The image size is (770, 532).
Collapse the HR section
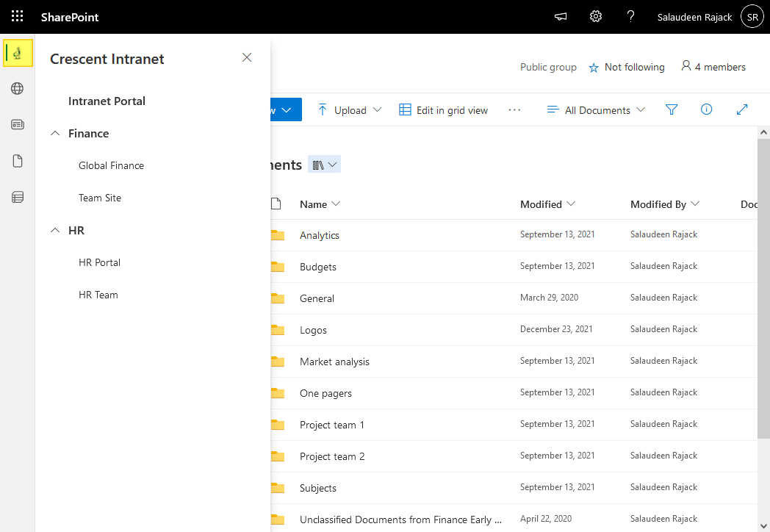pos(54,230)
